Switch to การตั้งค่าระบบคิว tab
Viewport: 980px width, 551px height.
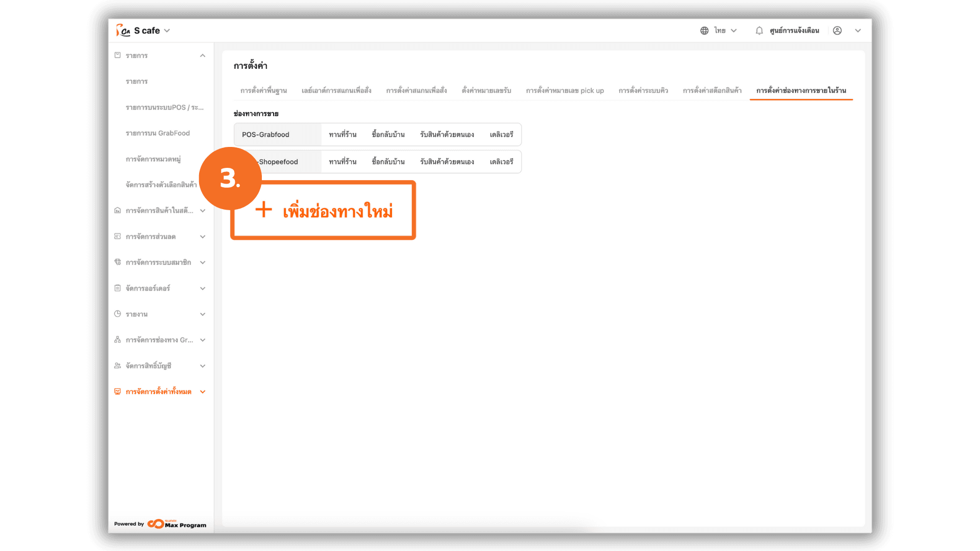coord(643,91)
